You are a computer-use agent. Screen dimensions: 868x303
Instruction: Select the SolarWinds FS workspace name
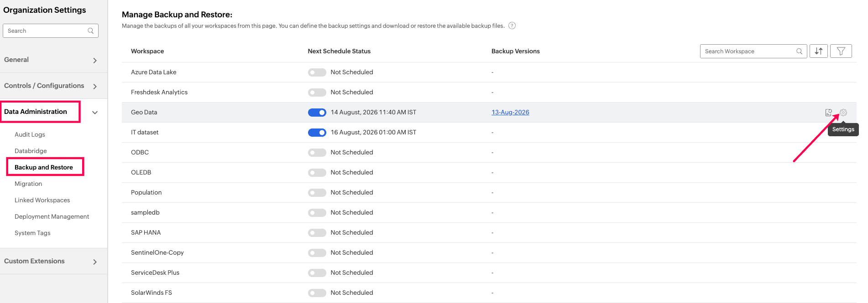pos(152,293)
